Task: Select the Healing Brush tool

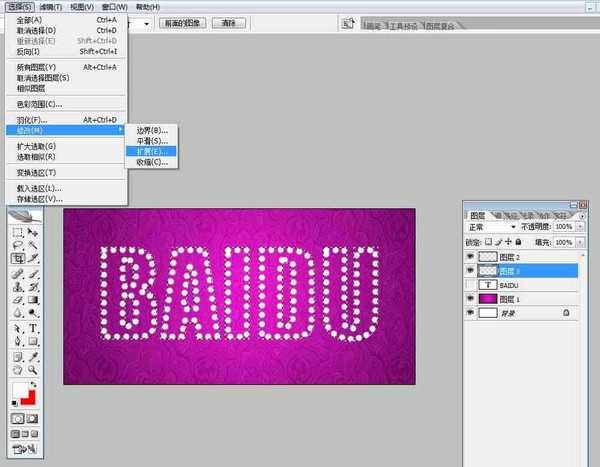Action: point(18,274)
